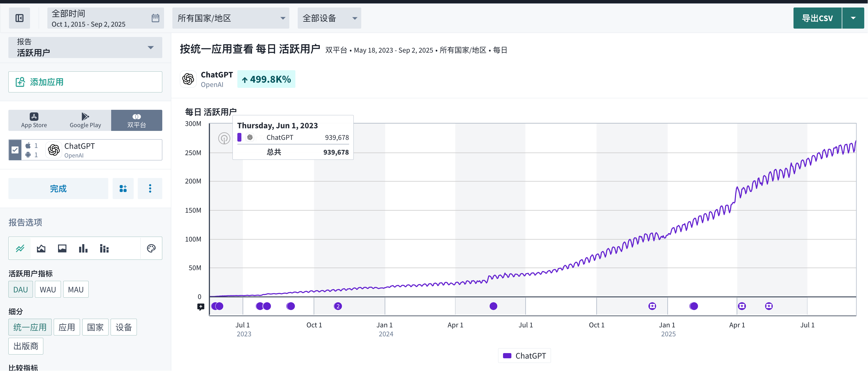The height and width of the screenshot is (371, 868).
Task: Select the WAU metric
Action: point(48,290)
